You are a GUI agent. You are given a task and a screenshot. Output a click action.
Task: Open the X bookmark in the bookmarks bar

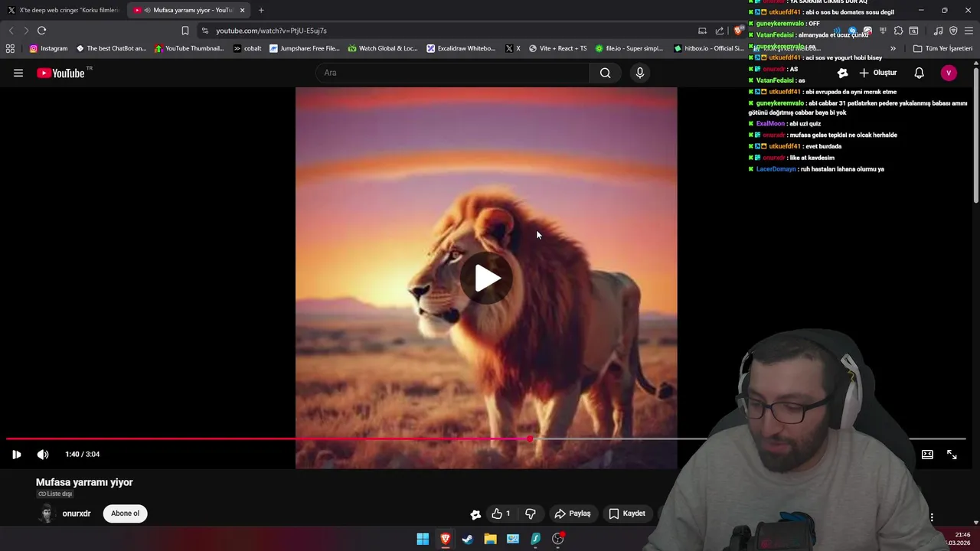coord(513,48)
